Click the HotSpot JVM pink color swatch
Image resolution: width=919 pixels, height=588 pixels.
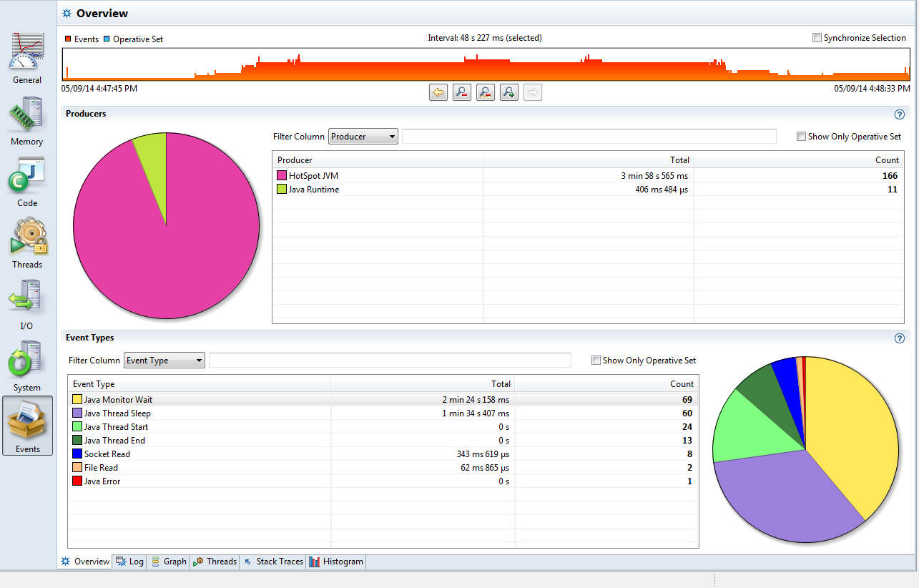(282, 176)
